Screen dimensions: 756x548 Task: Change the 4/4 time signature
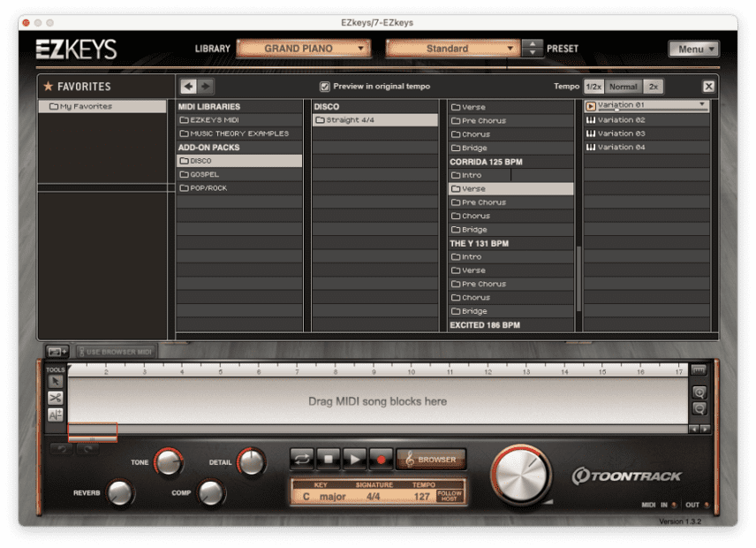click(374, 497)
